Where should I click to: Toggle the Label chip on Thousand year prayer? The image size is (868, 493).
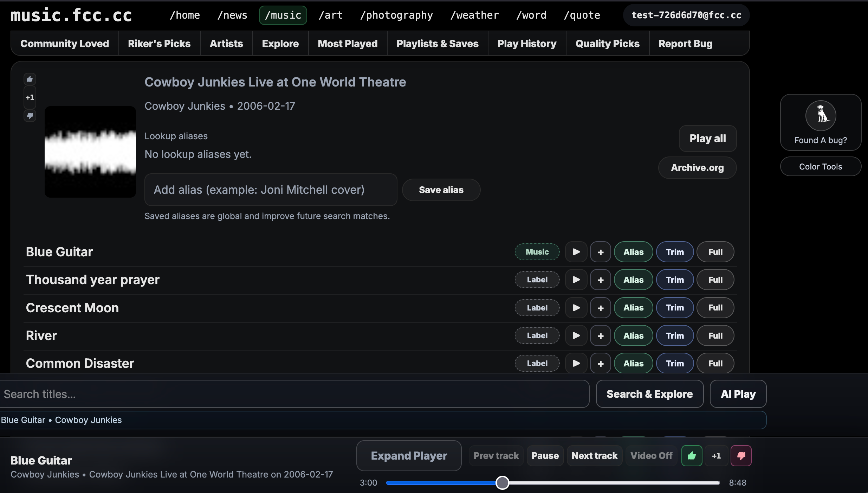tap(537, 280)
